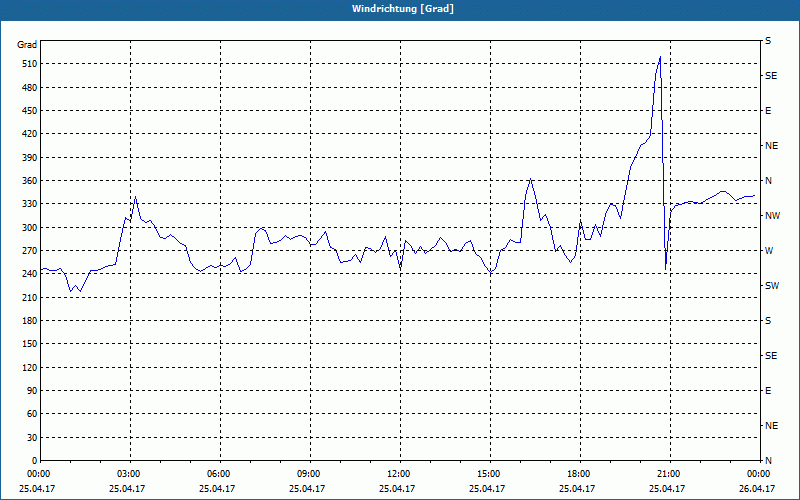Select the S compass label beside 180

pyautogui.click(x=768, y=321)
